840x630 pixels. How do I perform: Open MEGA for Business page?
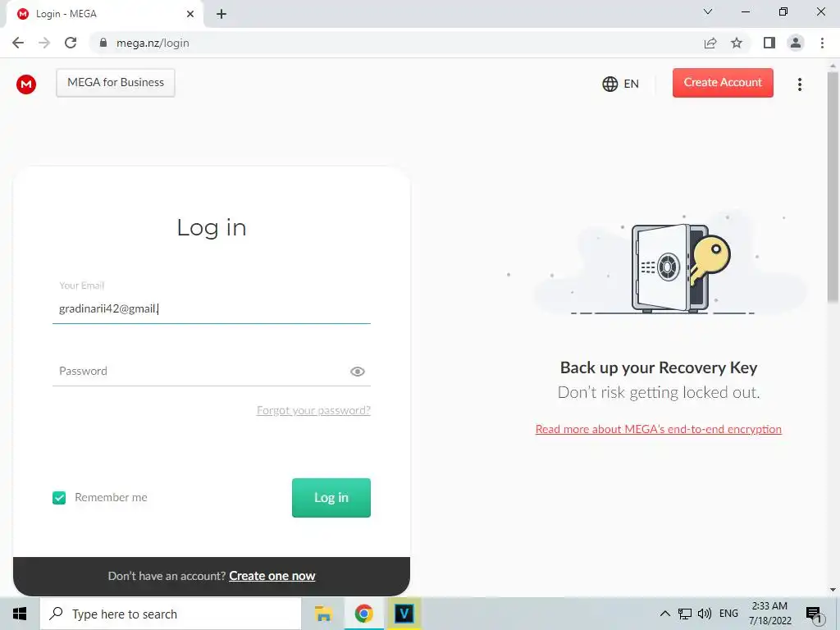pos(116,83)
